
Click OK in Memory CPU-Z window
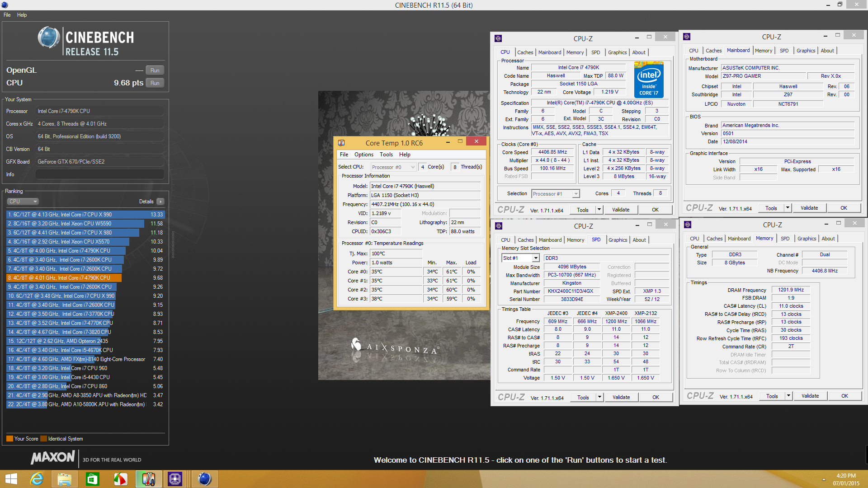(844, 396)
